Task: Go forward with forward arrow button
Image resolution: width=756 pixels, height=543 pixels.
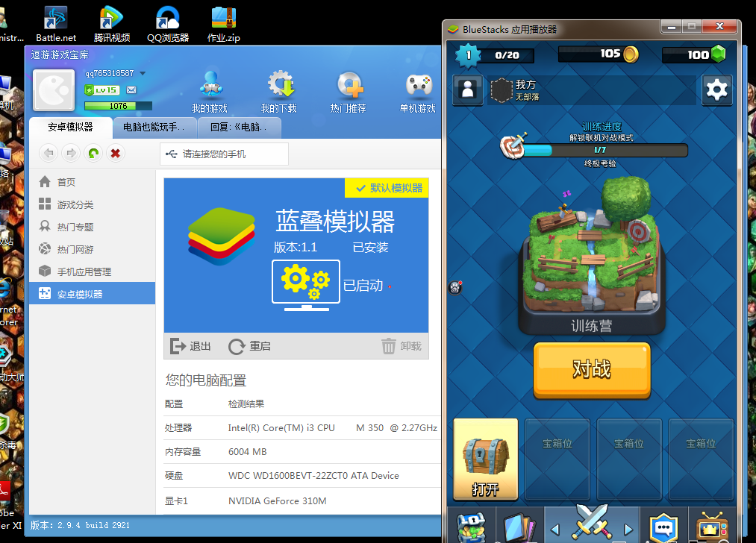Action: coord(71,153)
